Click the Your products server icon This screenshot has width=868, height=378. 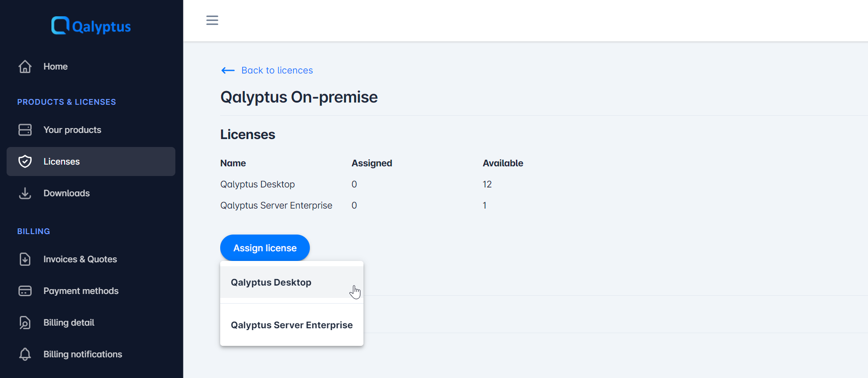click(x=25, y=130)
